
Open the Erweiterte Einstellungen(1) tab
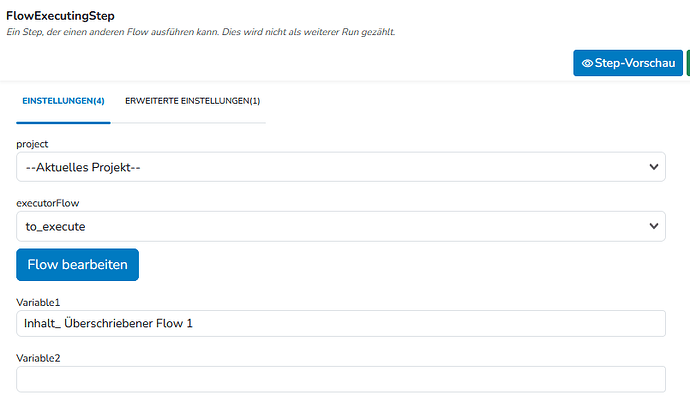(192, 101)
